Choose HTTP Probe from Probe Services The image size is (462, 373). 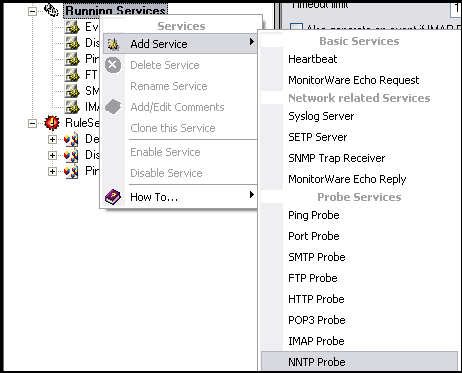[x=359, y=299]
